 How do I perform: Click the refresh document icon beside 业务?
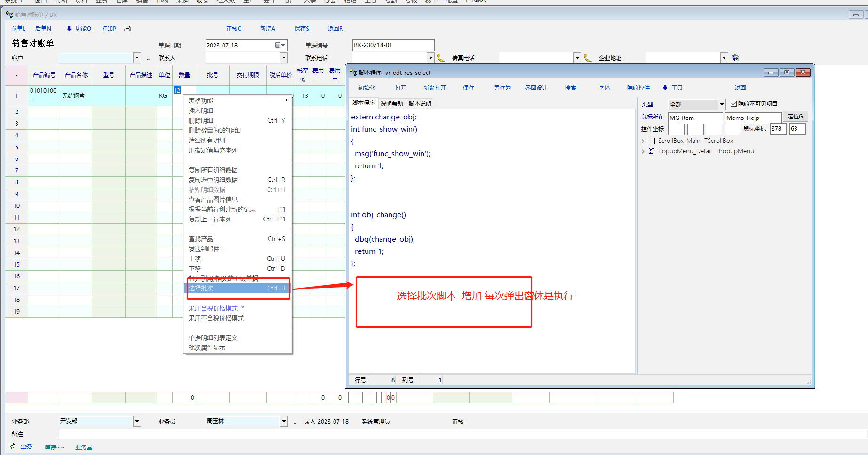[x=12, y=447]
